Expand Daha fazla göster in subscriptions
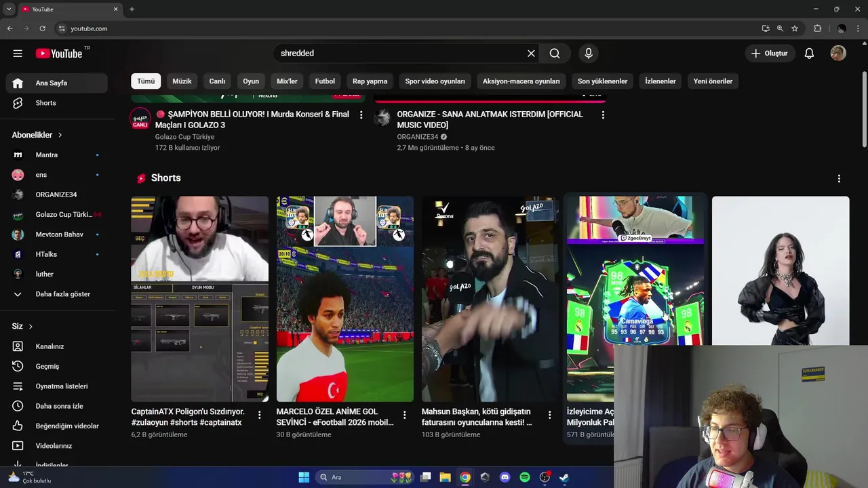Image resolution: width=868 pixels, height=488 pixels. [x=57, y=294]
